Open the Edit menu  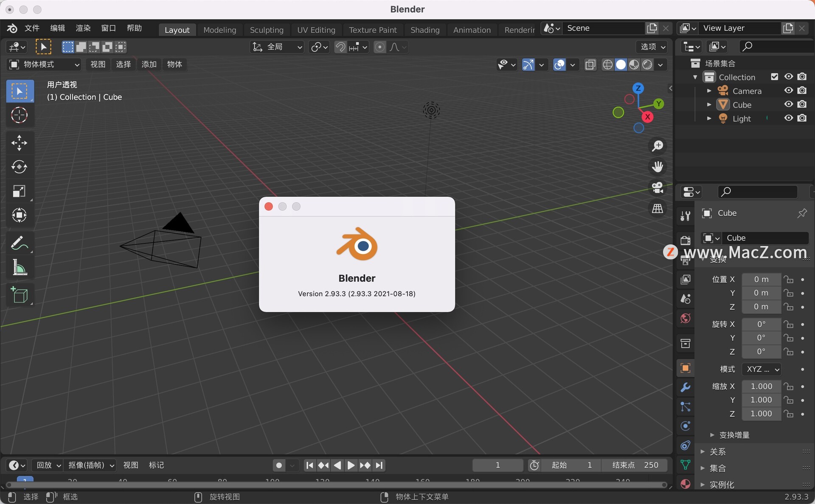57,28
